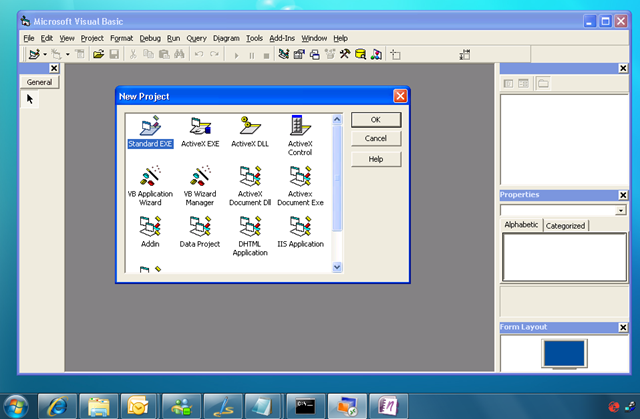
Task: Open the Edit menu
Action: (x=47, y=38)
